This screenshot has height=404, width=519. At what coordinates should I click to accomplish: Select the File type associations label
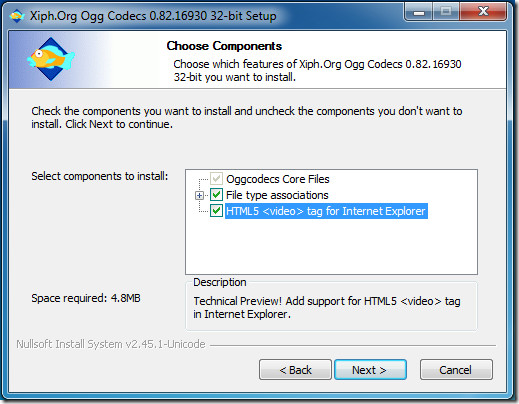click(277, 195)
